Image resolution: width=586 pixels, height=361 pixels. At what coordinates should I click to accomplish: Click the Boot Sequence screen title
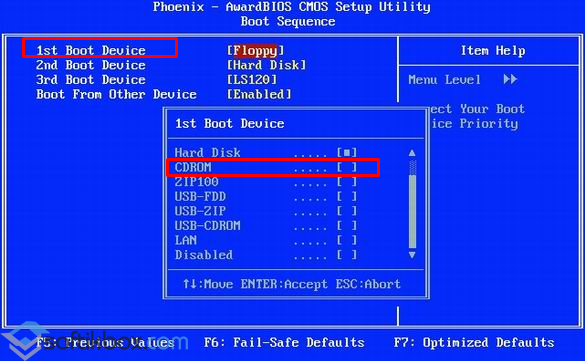288,21
